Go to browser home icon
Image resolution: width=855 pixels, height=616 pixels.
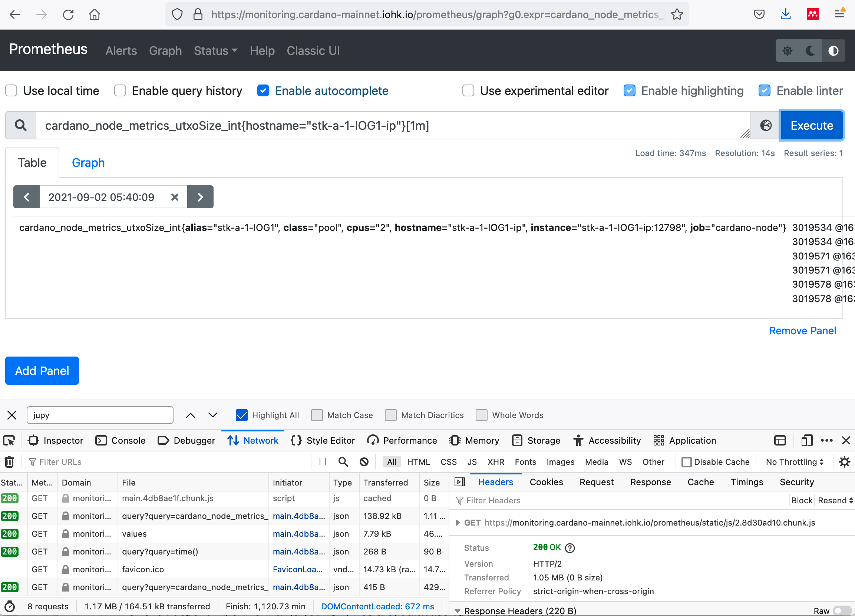(94, 15)
